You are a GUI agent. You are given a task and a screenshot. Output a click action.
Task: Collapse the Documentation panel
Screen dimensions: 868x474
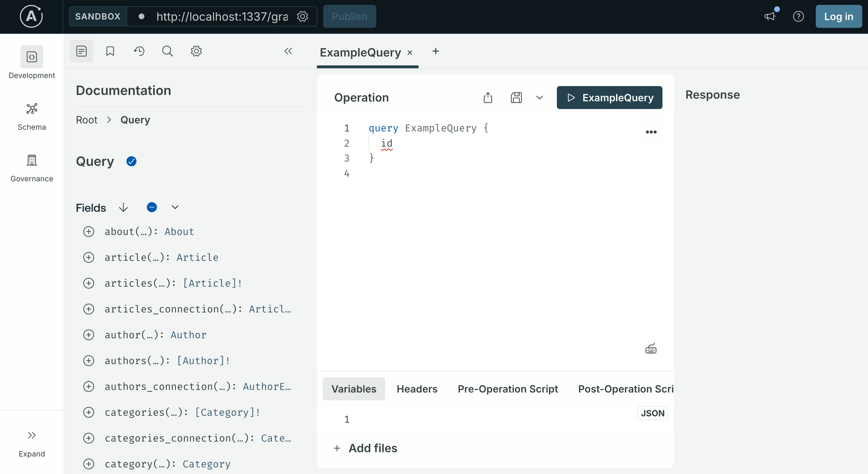pyautogui.click(x=288, y=51)
